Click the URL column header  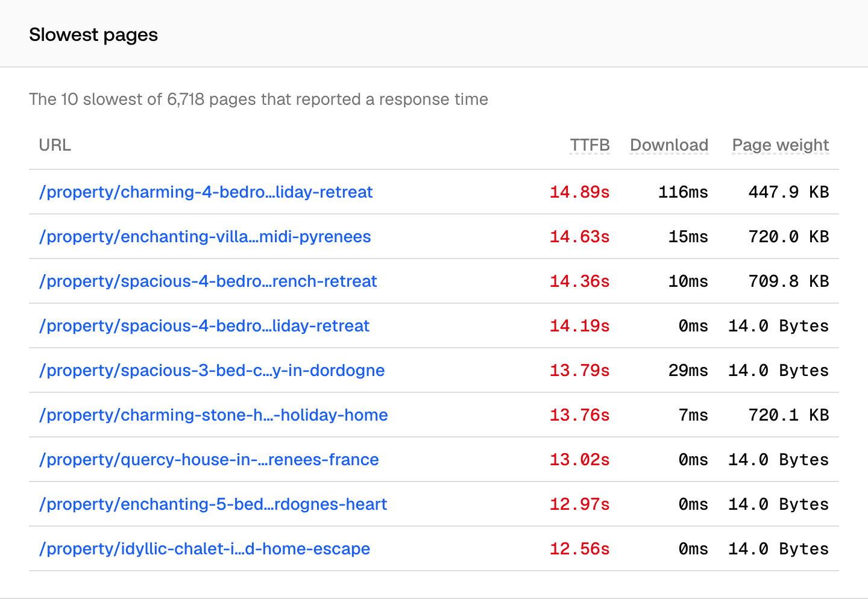pos(55,145)
